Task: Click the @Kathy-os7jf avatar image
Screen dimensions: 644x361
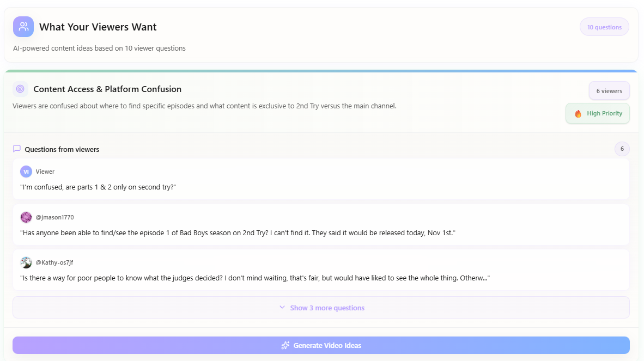Action: point(26,262)
